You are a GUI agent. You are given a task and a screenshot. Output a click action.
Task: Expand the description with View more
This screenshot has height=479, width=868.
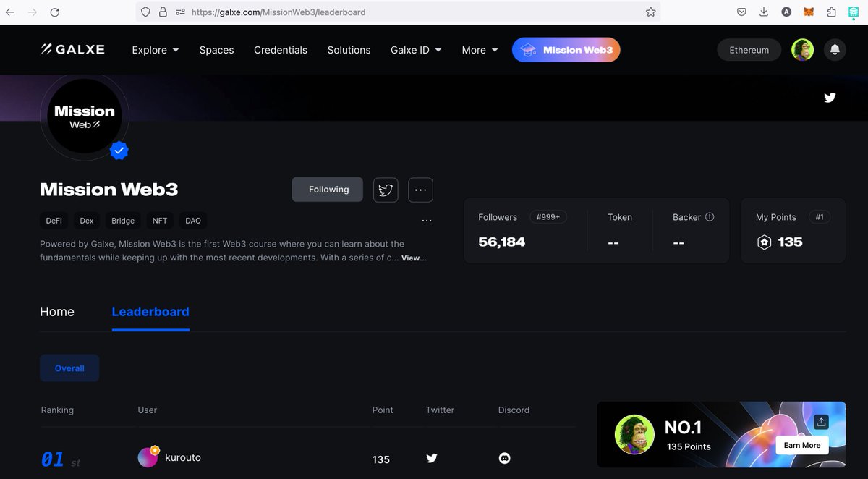tap(414, 258)
